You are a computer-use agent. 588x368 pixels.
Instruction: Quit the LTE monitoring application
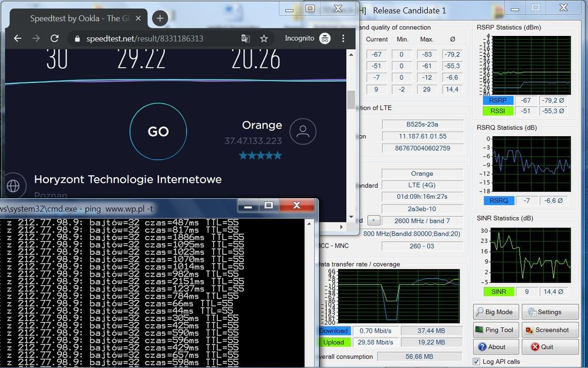(549, 347)
